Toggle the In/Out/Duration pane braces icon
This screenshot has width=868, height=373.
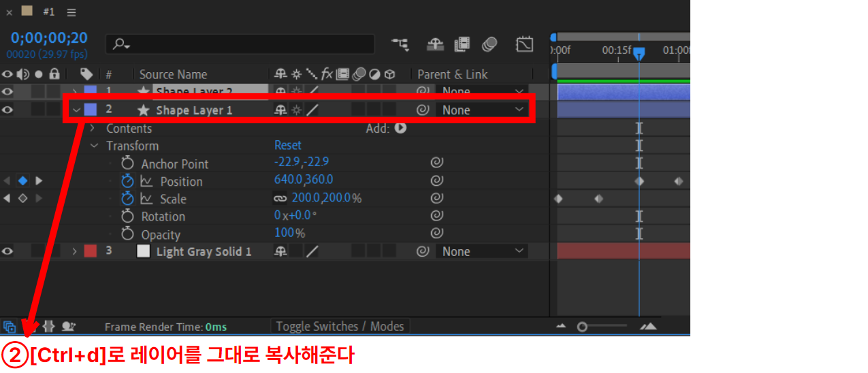point(48,326)
